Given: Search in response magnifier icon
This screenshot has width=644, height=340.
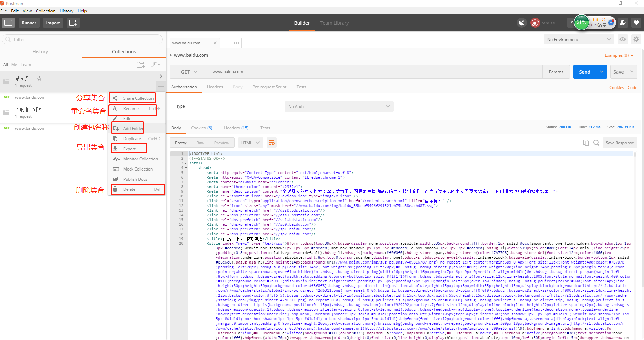Looking at the screenshot, I should (596, 143).
